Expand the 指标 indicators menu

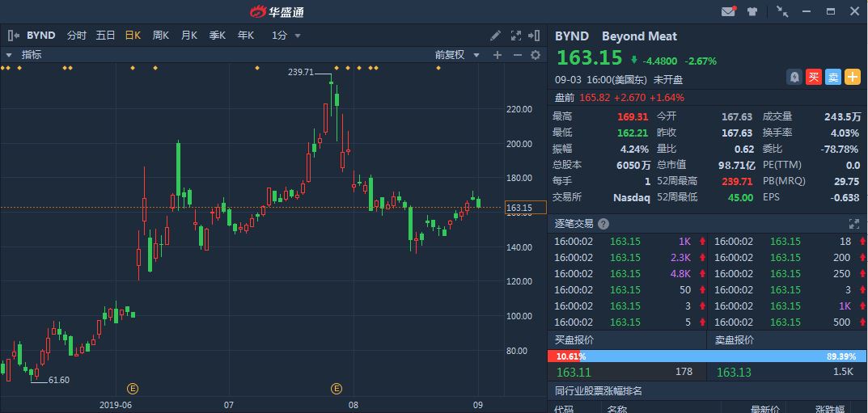24,55
